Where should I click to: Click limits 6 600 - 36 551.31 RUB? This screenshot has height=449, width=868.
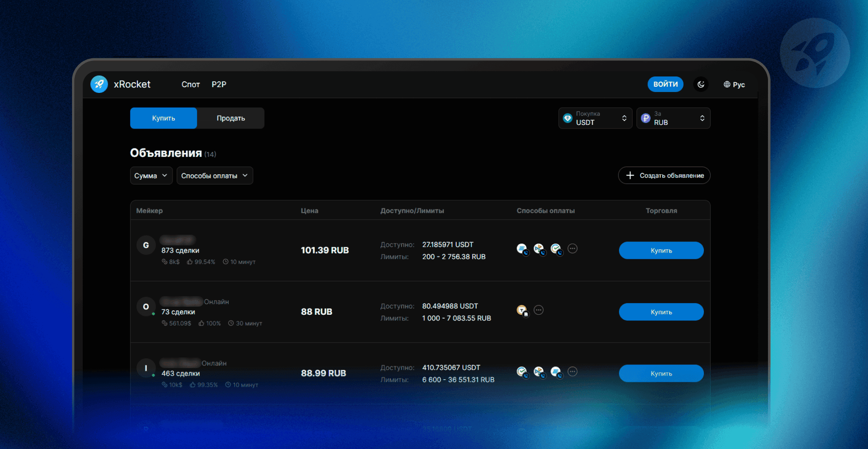(x=458, y=380)
